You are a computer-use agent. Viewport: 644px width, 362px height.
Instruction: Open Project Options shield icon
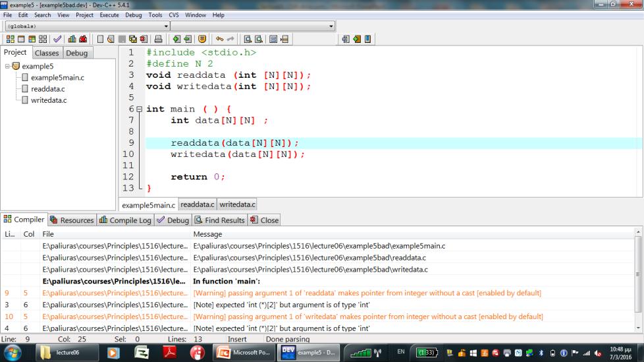pos(202,39)
